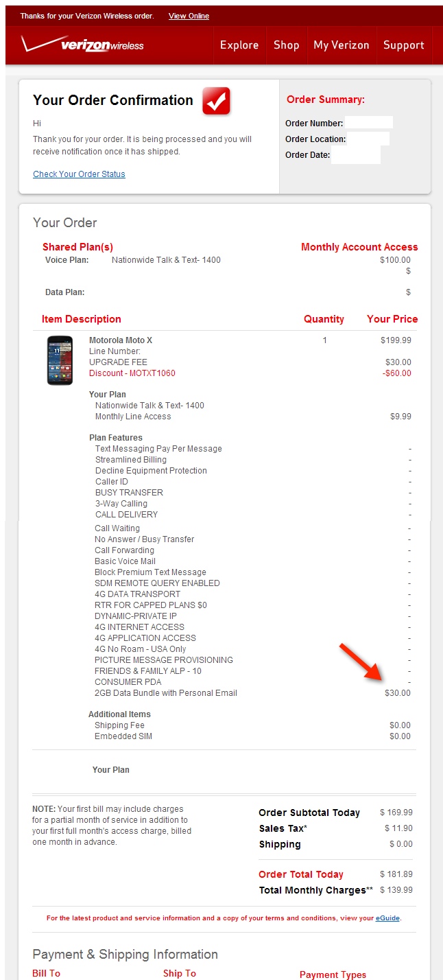The height and width of the screenshot is (980, 443).
Task: Click the Your Order Confirmation heading
Action: pyautogui.click(x=113, y=100)
